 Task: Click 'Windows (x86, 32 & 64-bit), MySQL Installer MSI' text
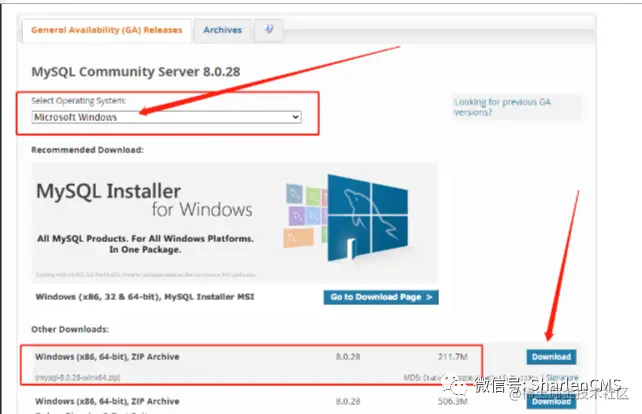pyautogui.click(x=145, y=297)
